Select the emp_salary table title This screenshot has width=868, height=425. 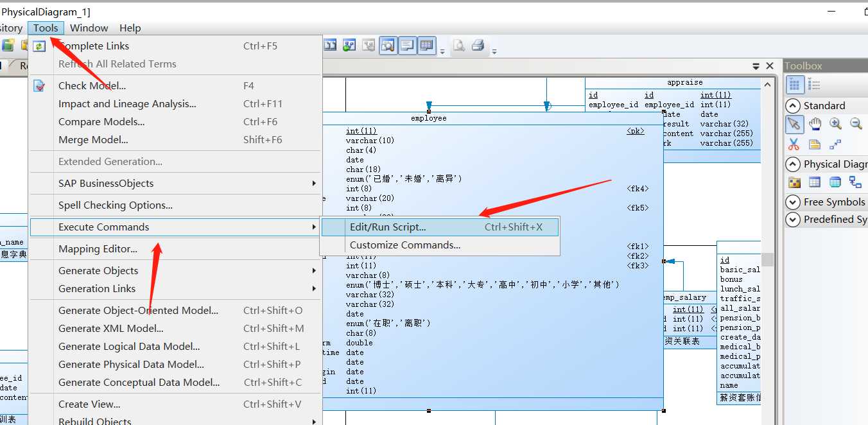pos(684,298)
